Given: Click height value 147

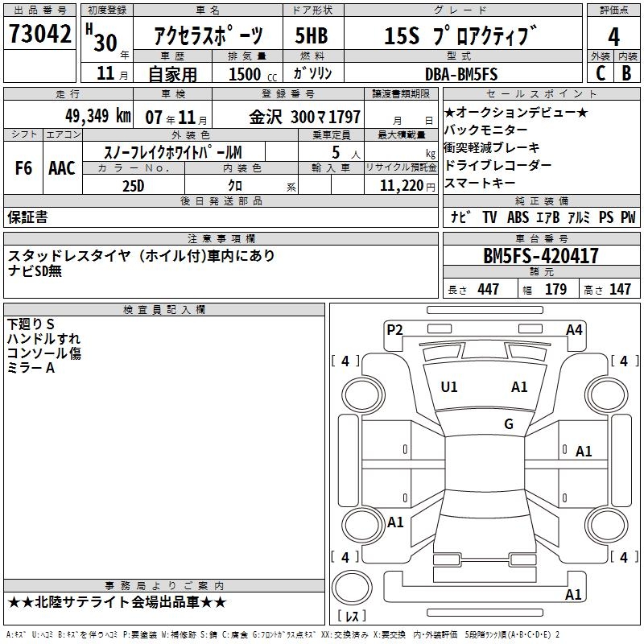Looking at the screenshot, I should 620,289.
